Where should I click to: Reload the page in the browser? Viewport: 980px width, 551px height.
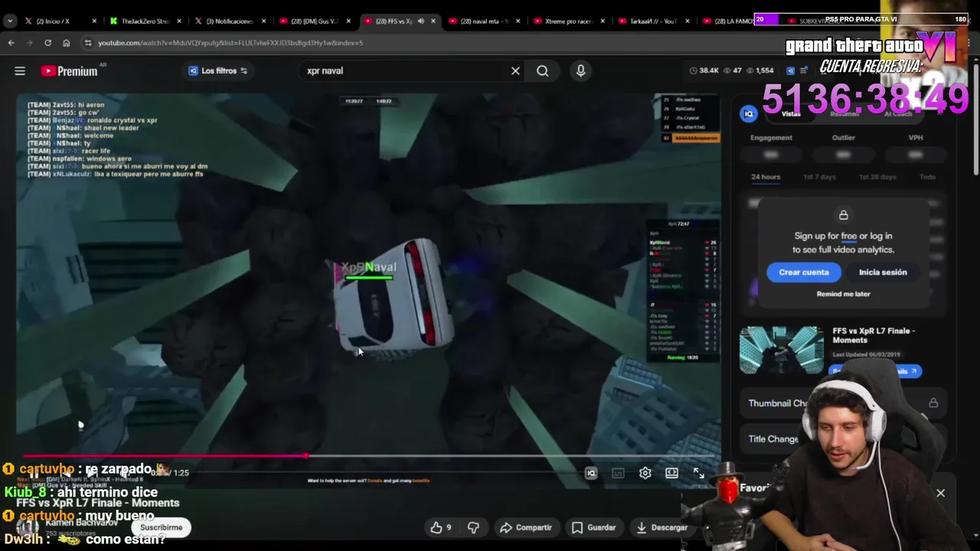tap(47, 43)
